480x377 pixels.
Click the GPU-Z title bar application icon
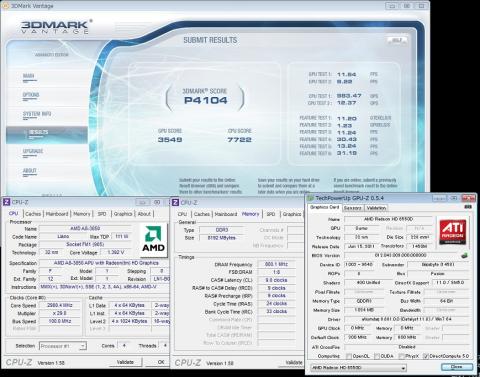tap(310, 198)
